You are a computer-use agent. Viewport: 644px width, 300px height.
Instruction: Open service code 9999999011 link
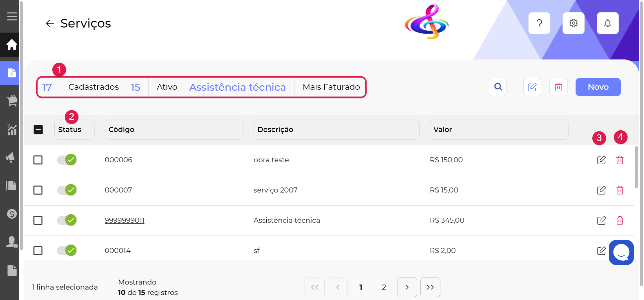click(x=124, y=220)
